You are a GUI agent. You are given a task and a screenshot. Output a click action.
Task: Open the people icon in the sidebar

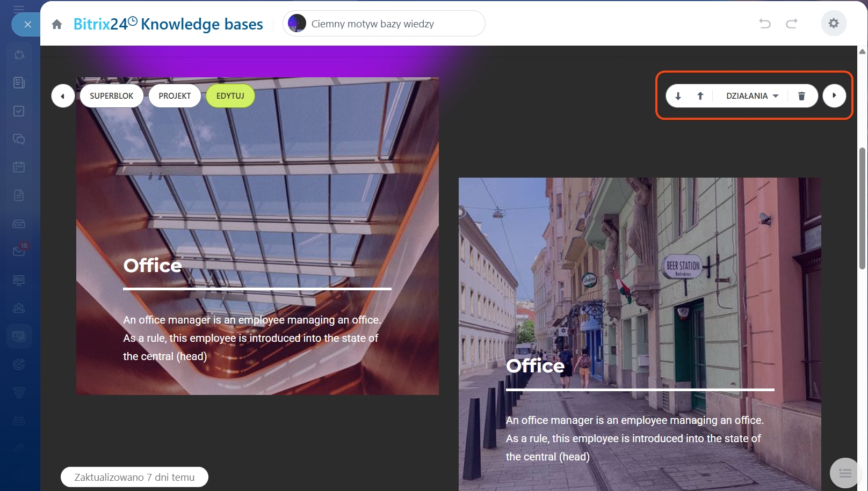[x=19, y=308]
